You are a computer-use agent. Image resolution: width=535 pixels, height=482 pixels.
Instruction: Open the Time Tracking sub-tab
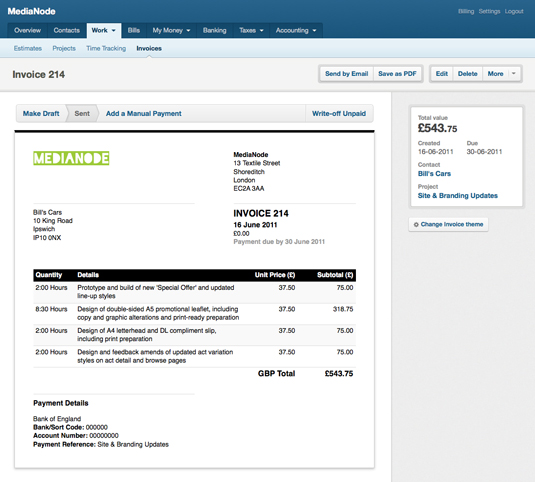(x=106, y=48)
